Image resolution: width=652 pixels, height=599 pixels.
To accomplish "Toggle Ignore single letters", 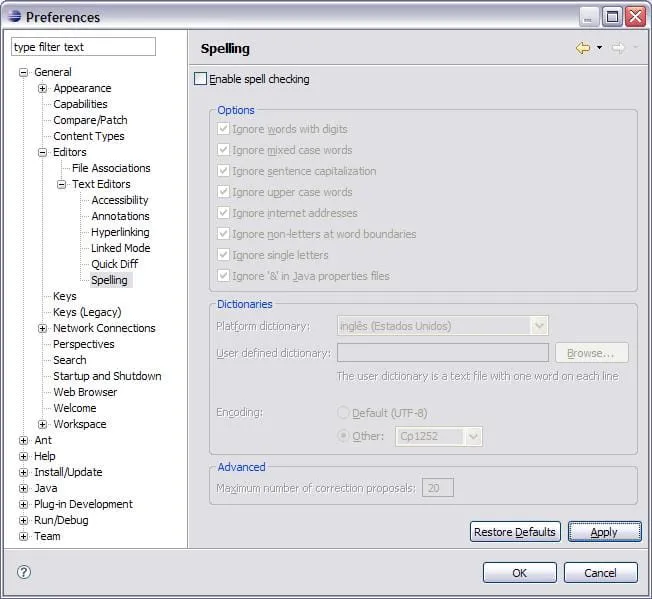I will pos(223,254).
